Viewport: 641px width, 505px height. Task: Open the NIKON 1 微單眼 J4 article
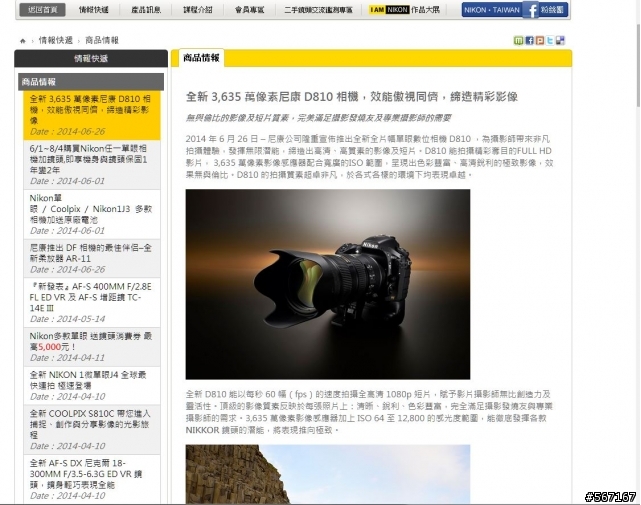[x=92, y=385]
